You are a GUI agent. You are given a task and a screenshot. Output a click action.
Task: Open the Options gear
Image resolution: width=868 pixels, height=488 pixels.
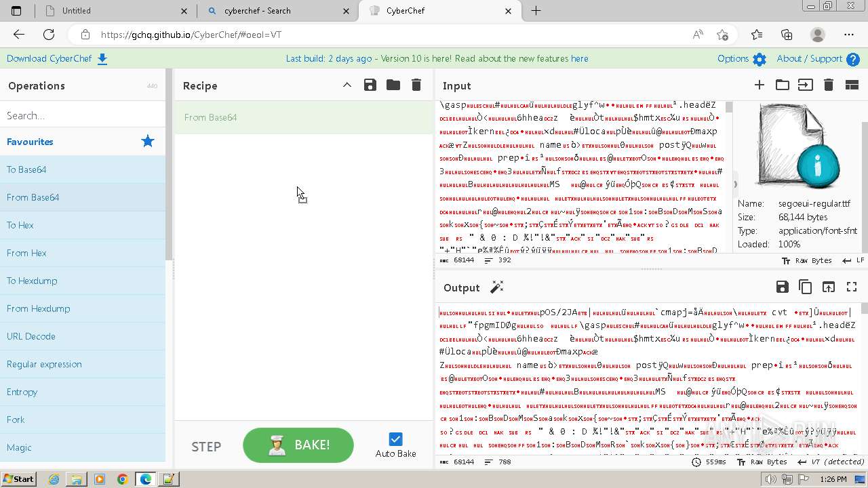[742, 59]
